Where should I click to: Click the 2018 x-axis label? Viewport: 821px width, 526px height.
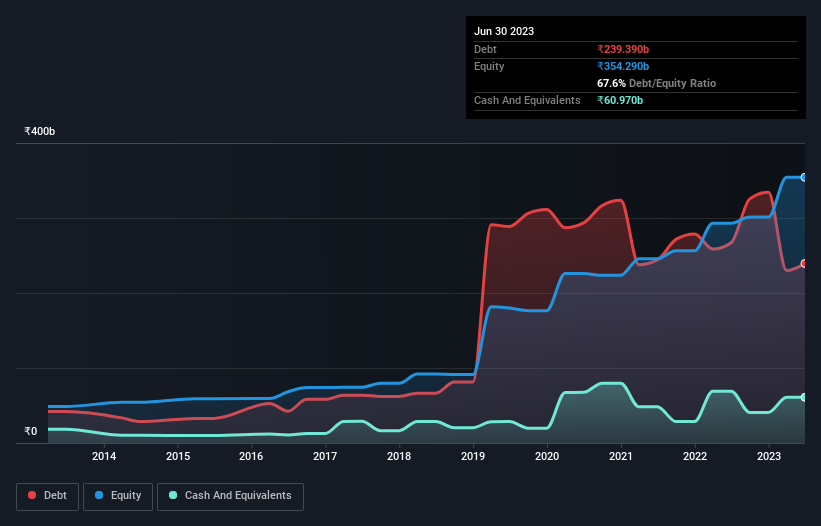[x=399, y=456]
